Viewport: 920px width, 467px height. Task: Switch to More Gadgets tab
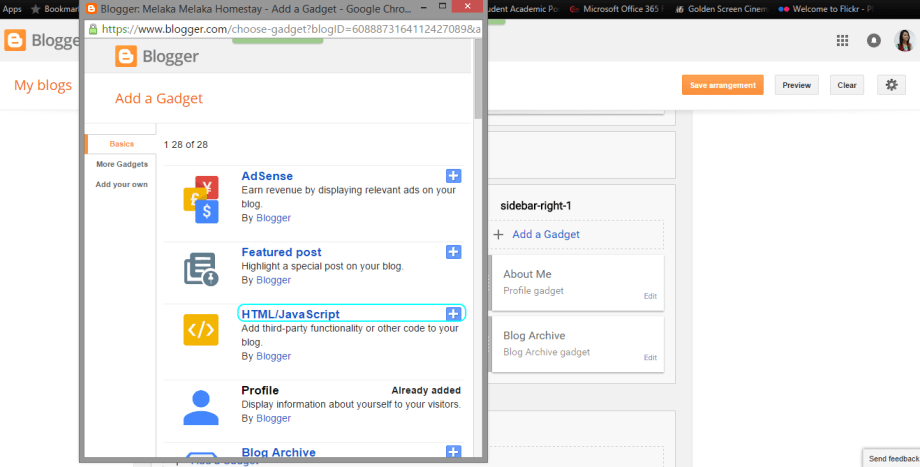122,164
